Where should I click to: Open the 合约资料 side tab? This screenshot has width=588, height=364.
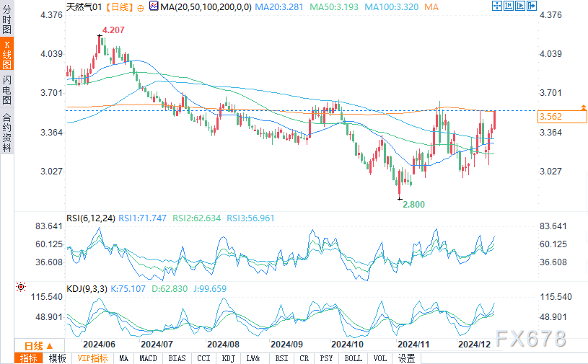tap(6, 132)
